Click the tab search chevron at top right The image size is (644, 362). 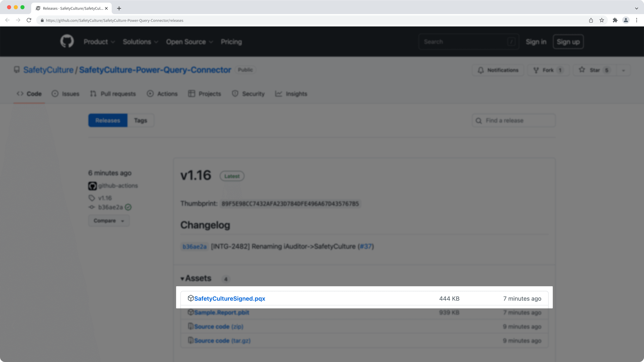636,8
